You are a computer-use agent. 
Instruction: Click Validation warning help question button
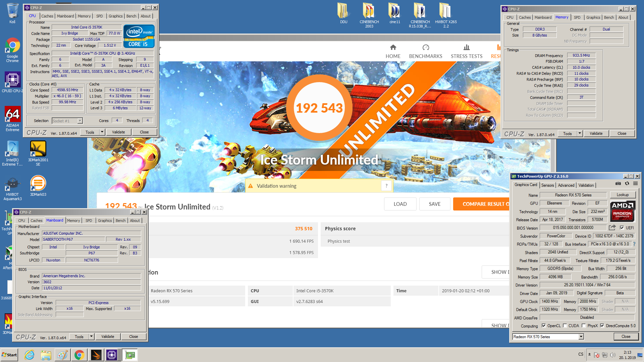click(386, 186)
